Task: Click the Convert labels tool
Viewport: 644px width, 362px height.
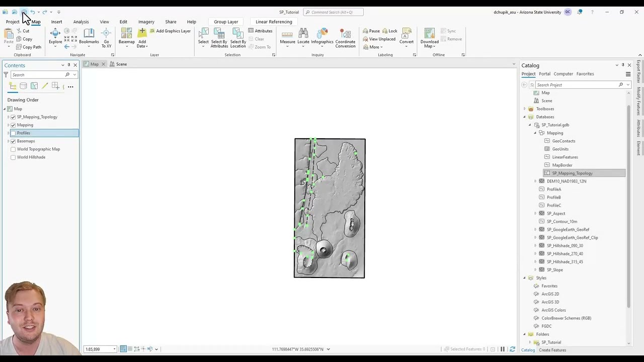Action: (x=407, y=38)
